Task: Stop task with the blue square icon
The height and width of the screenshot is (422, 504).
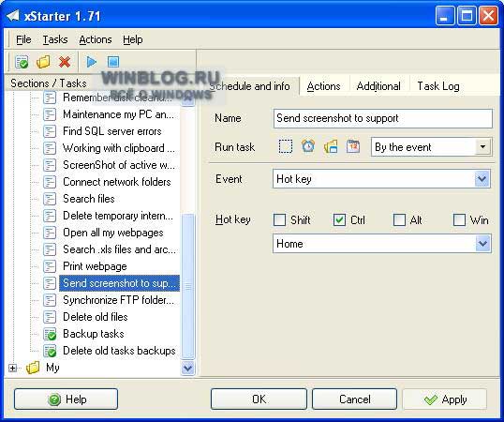Action: pyautogui.click(x=113, y=62)
